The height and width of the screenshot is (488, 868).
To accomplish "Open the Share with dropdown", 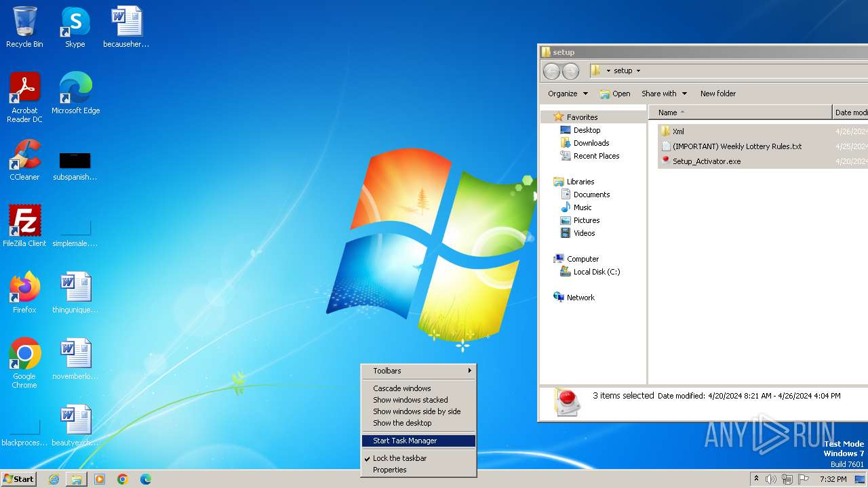I will (664, 94).
